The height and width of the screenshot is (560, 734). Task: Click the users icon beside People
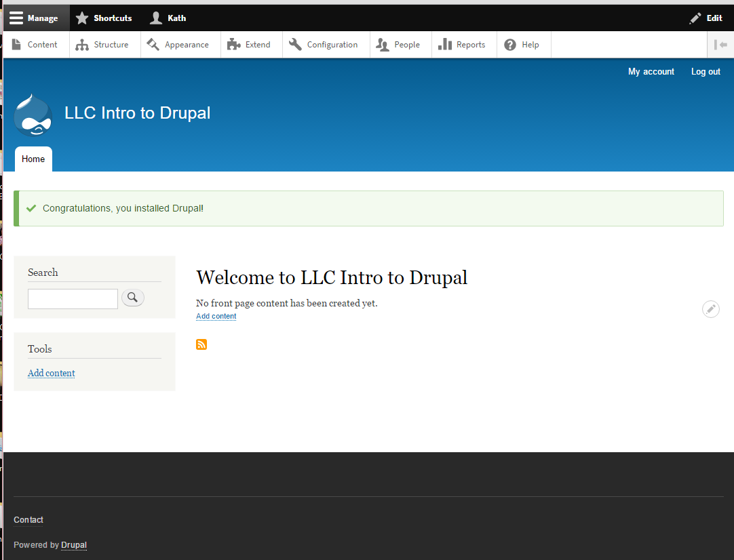(x=383, y=45)
